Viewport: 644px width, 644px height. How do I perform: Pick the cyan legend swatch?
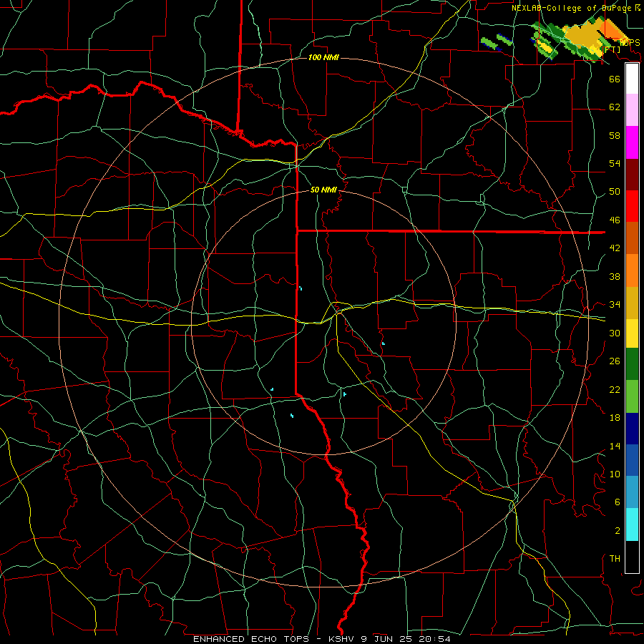pos(632,525)
